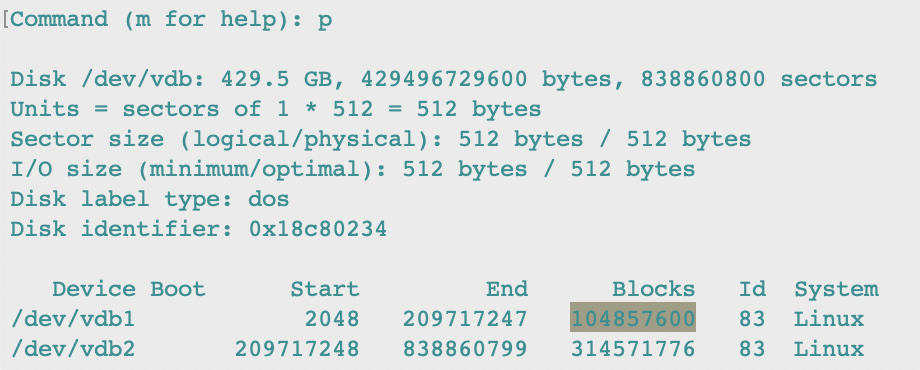Click the vdb2 Start value 209717248
Image resolution: width=920 pixels, height=370 pixels.
point(297,349)
